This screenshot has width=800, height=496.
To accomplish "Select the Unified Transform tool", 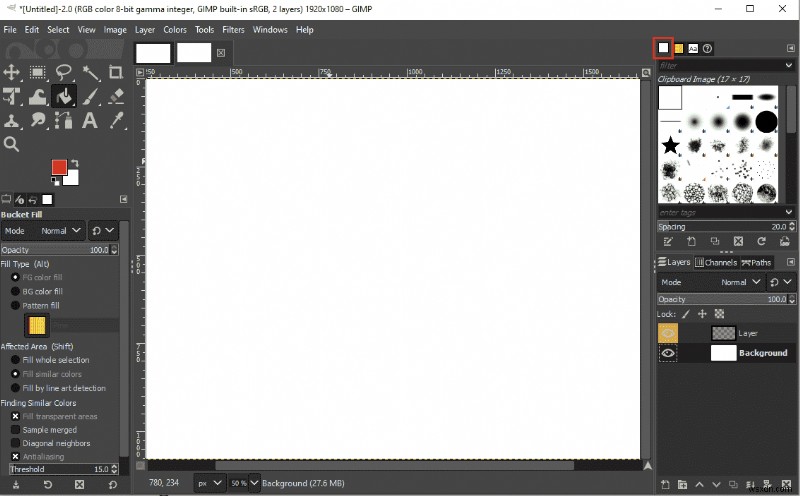I will [x=12, y=96].
